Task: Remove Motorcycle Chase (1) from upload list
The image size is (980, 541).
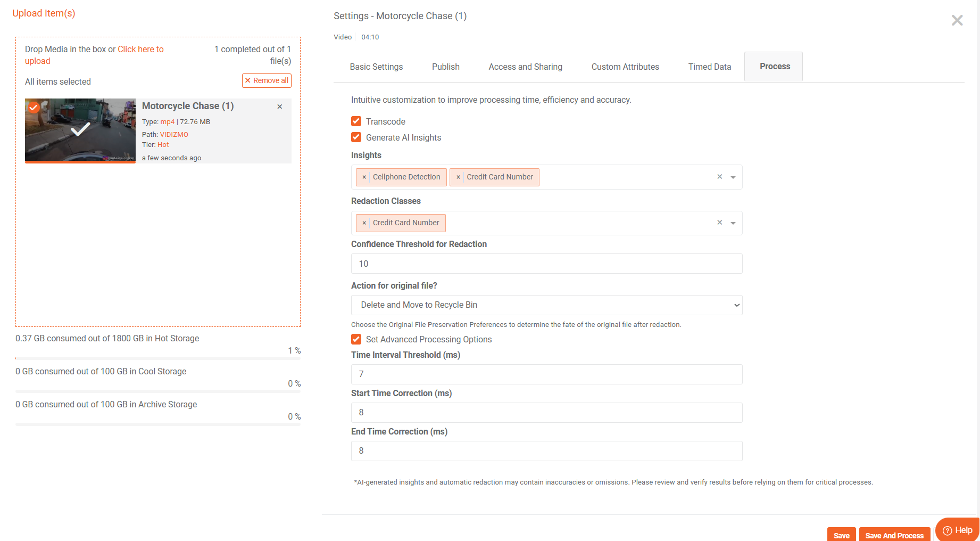Action: tap(280, 106)
